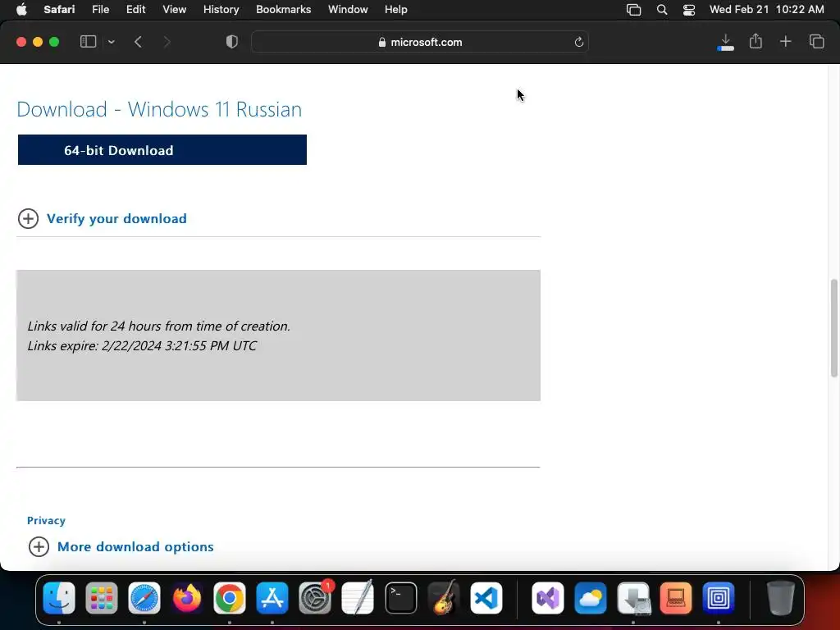Open the Trash in the Dock
840x630 pixels.
(x=780, y=598)
